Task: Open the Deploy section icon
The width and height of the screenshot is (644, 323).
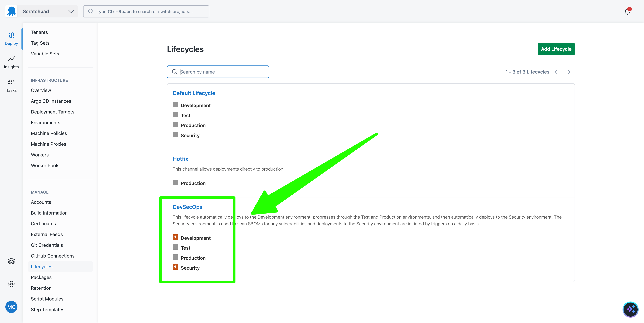Action: [11, 35]
